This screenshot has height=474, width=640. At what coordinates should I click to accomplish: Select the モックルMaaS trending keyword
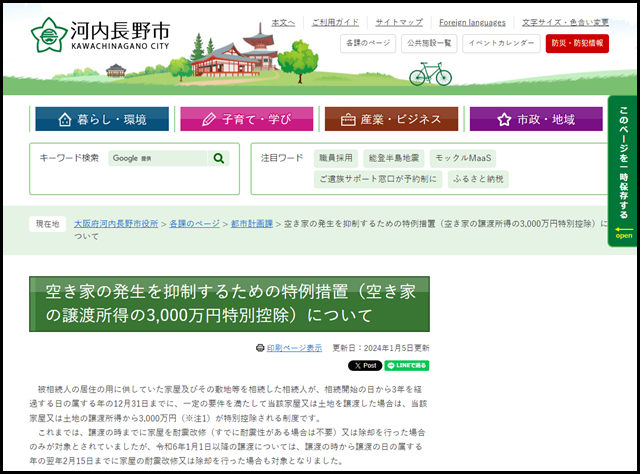point(463,158)
